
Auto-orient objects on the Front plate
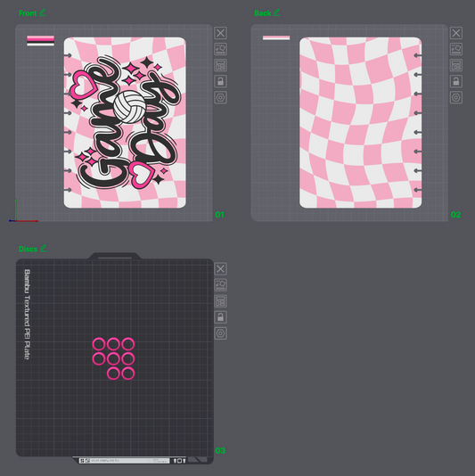(x=221, y=49)
